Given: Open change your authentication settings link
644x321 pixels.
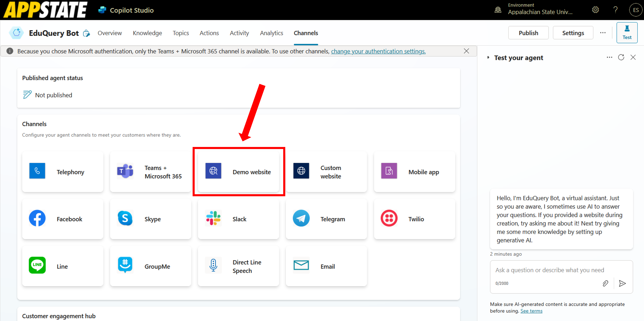Looking at the screenshot, I should (378, 51).
